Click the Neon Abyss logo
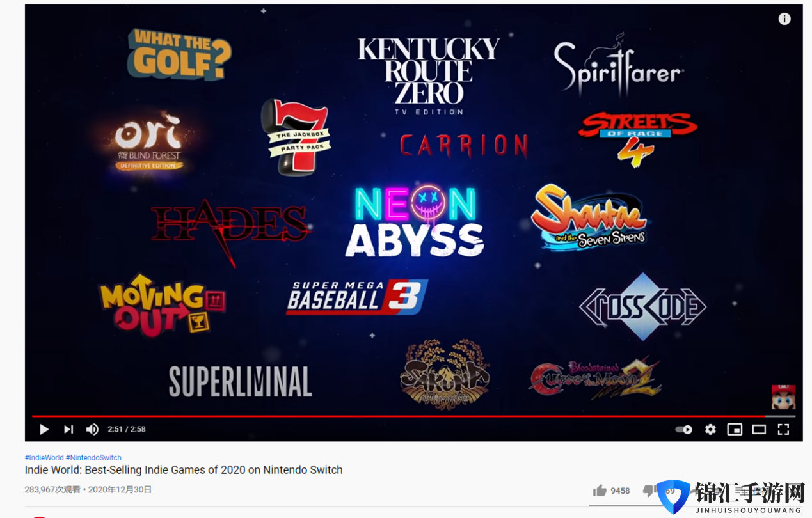812x518 pixels. 415,221
